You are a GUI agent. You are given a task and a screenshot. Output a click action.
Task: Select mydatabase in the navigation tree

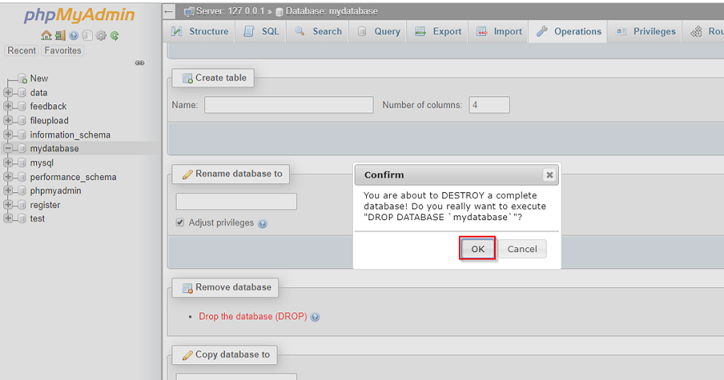[54, 148]
